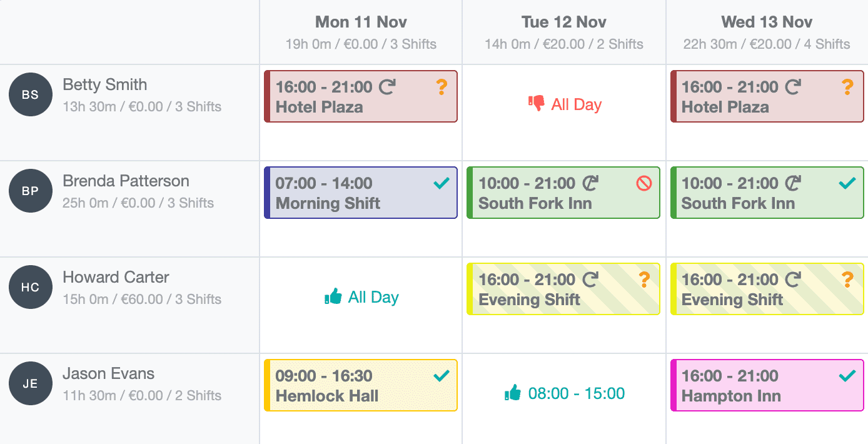Screen dimensions: 868x444
Task: Click the question mark on Betty's Wednesday shift
Action: coord(847,86)
